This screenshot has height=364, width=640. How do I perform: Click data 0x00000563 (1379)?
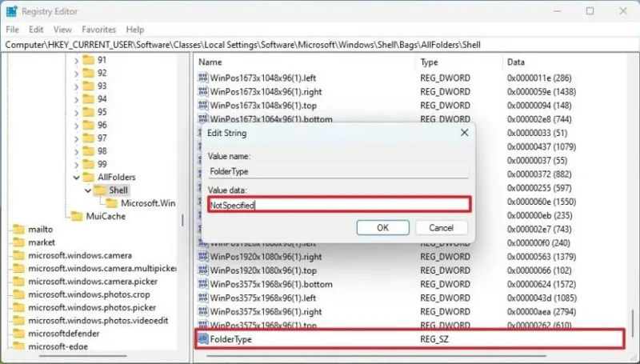tap(542, 257)
